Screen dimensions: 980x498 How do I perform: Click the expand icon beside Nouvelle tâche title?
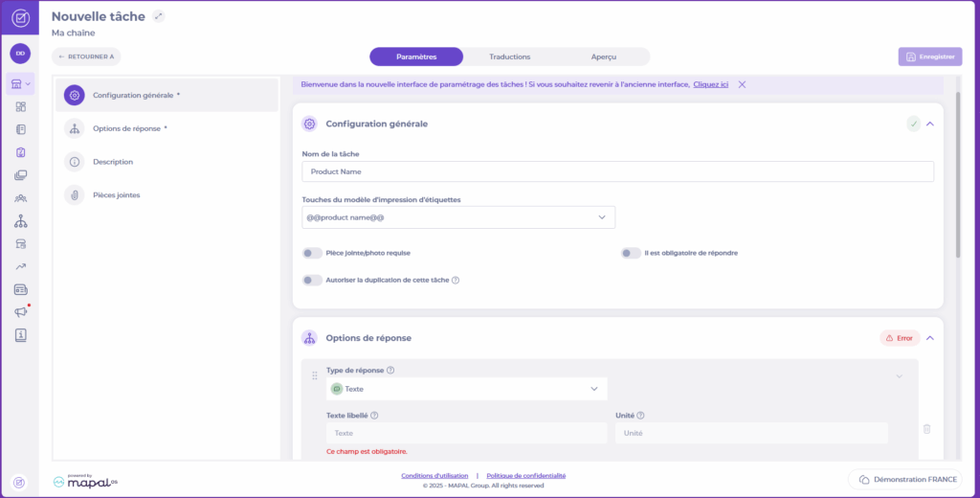tap(159, 16)
